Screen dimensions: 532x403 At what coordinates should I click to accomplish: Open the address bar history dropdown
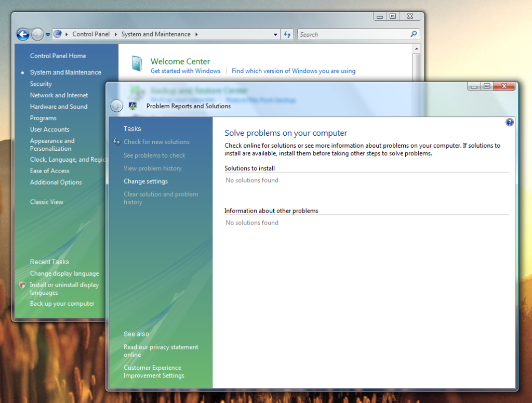click(x=275, y=34)
